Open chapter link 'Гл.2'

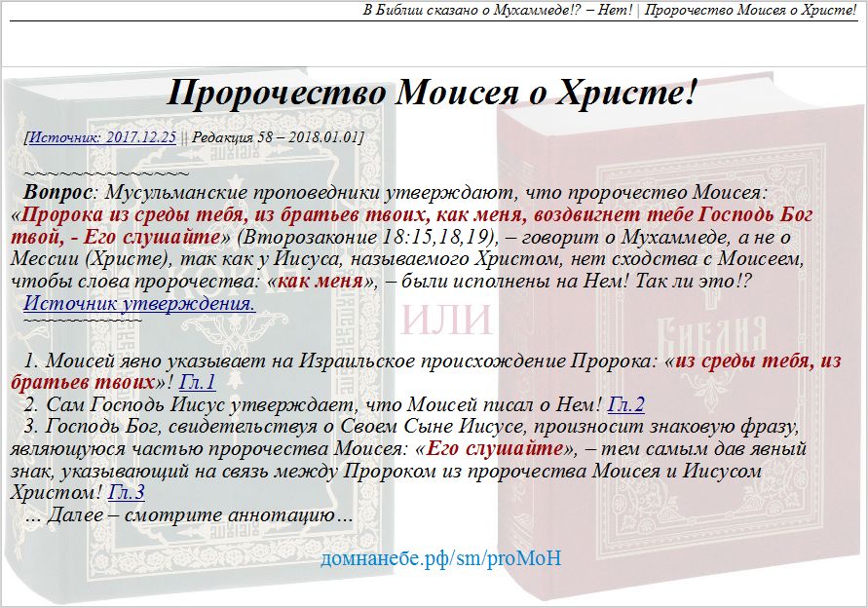coord(626,404)
